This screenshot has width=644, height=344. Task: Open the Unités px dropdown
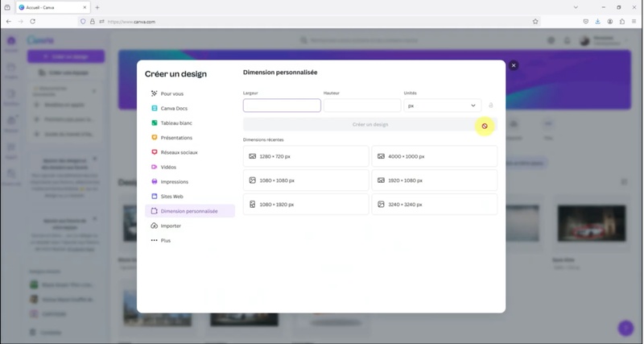tap(442, 106)
